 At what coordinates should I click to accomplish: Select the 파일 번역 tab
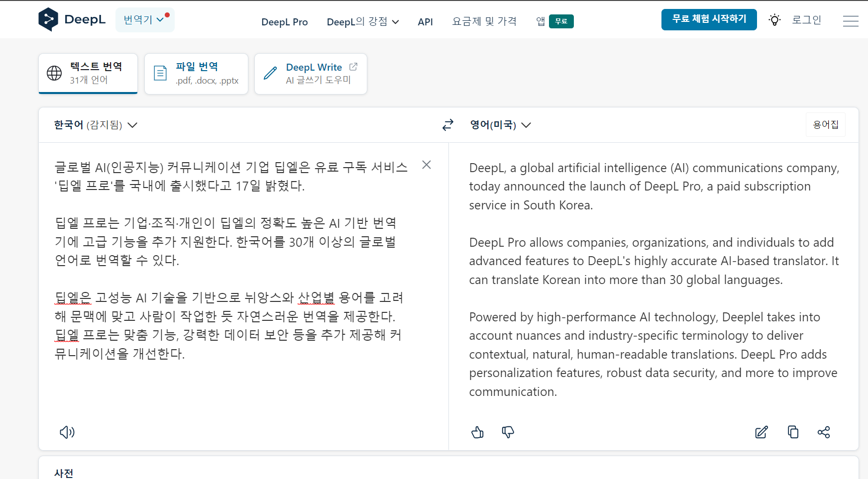(196, 74)
